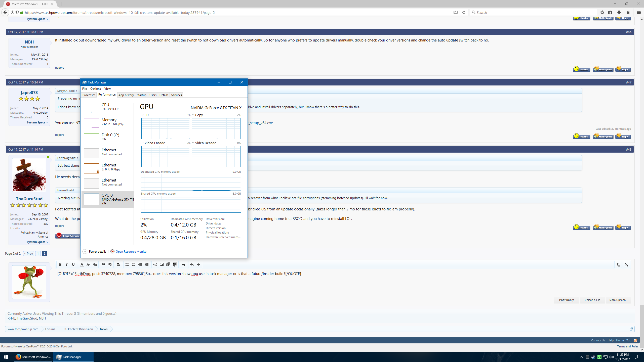The width and height of the screenshot is (644, 362).
Task: Switch to the Processes tab
Action: point(89,95)
